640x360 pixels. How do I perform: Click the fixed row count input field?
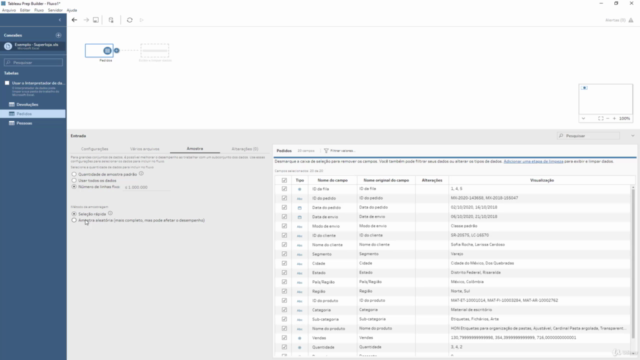pyautogui.click(x=147, y=187)
